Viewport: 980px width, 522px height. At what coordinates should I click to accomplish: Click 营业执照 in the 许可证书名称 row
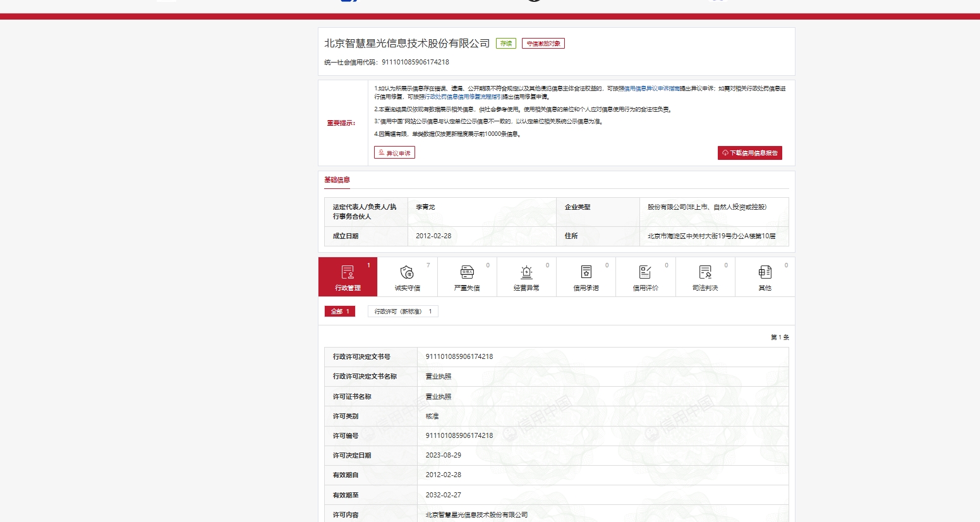[439, 397]
